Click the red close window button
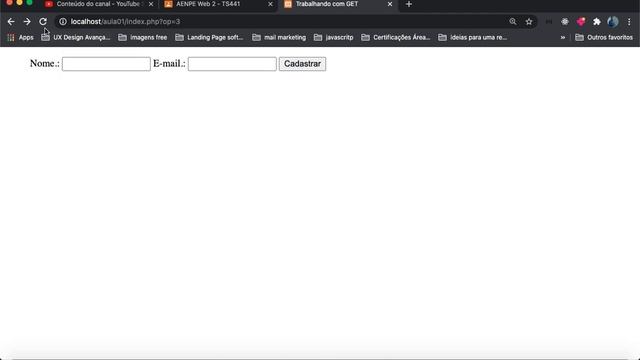 (9, 2)
